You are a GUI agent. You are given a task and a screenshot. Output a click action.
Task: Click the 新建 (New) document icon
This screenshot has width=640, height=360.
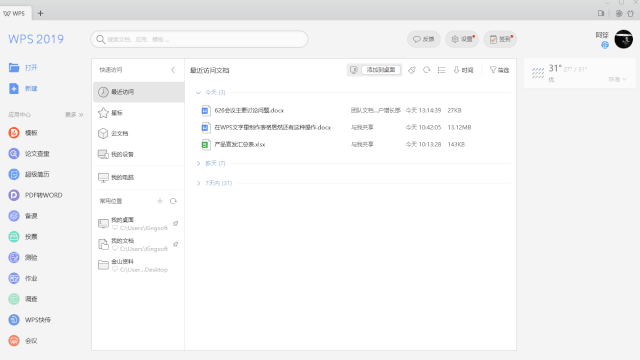point(14,89)
